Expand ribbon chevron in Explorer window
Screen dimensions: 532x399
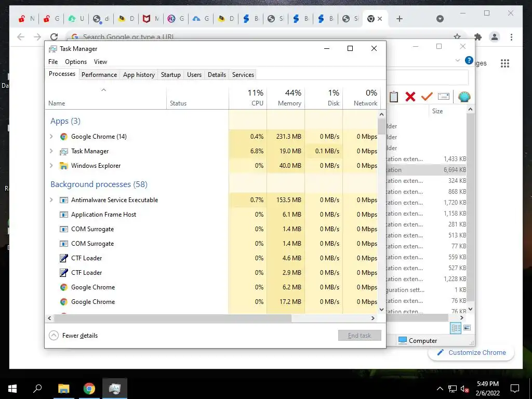click(x=457, y=60)
